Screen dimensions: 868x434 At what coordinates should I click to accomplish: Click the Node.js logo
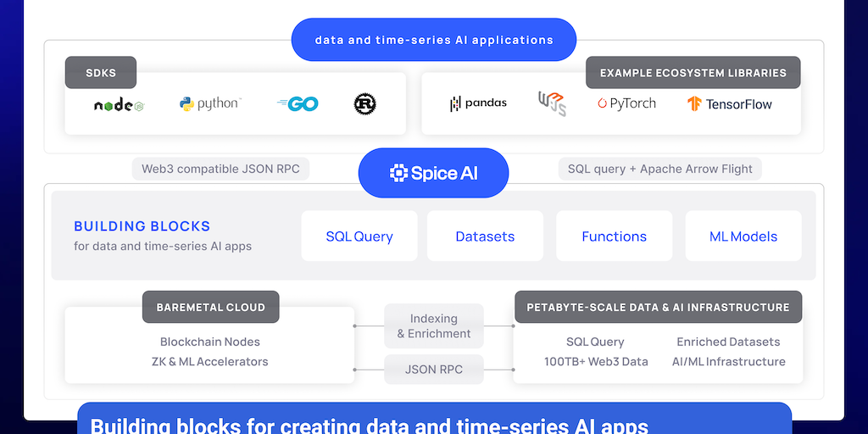point(119,105)
